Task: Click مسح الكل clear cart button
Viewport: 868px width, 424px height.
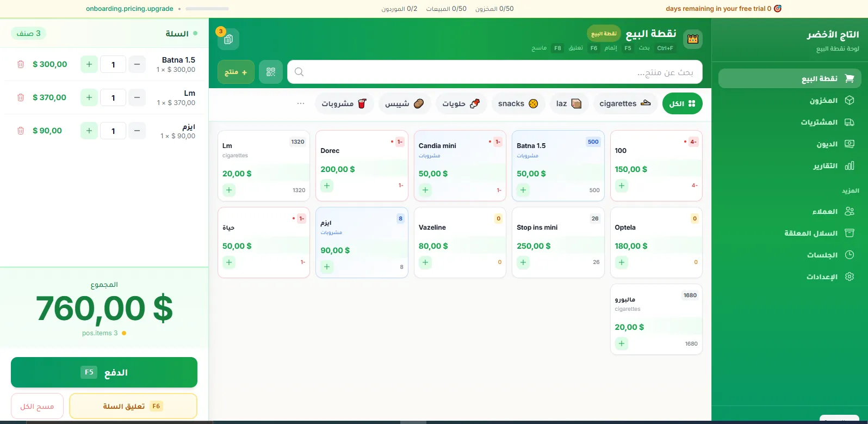Action: pos(37,406)
